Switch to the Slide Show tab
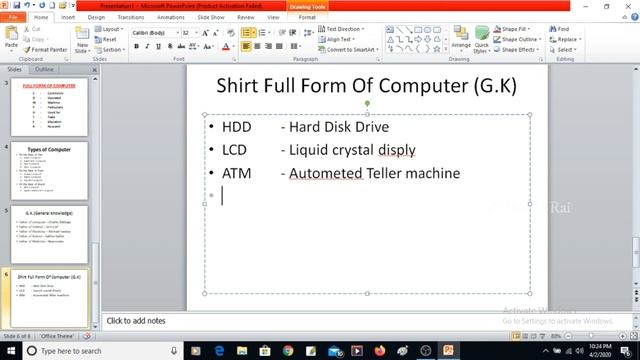Viewport: 640px width, 360px height. [x=211, y=17]
